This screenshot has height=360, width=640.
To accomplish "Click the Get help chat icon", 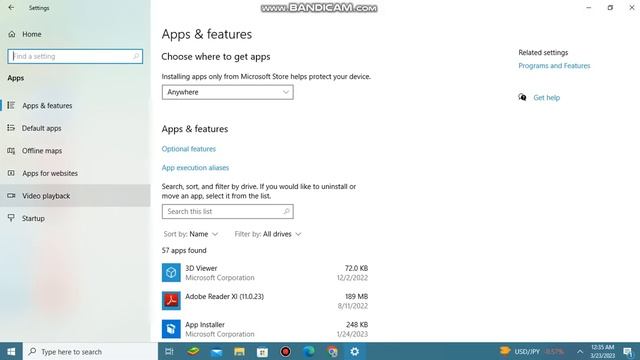I will tap(522, 97).
